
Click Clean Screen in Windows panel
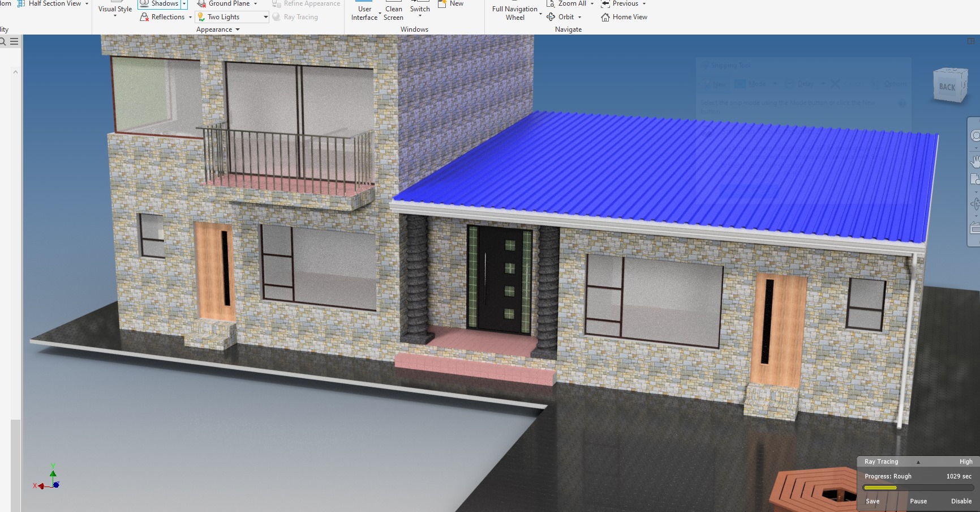(393, 12)
